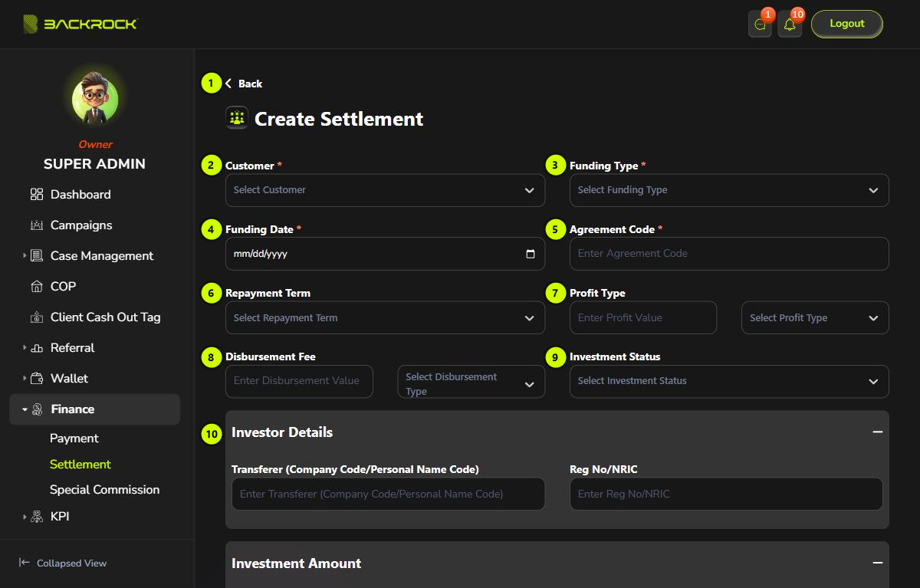Click the Create Settlement heading icon
This screenshot has height=588, width=920.
coord(237,118)
